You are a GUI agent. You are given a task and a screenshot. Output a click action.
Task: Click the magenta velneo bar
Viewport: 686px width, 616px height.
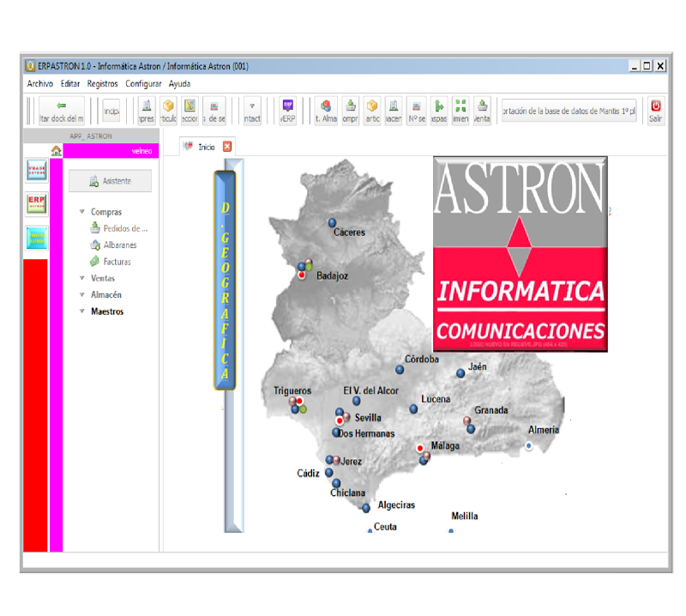coord(111,151)
